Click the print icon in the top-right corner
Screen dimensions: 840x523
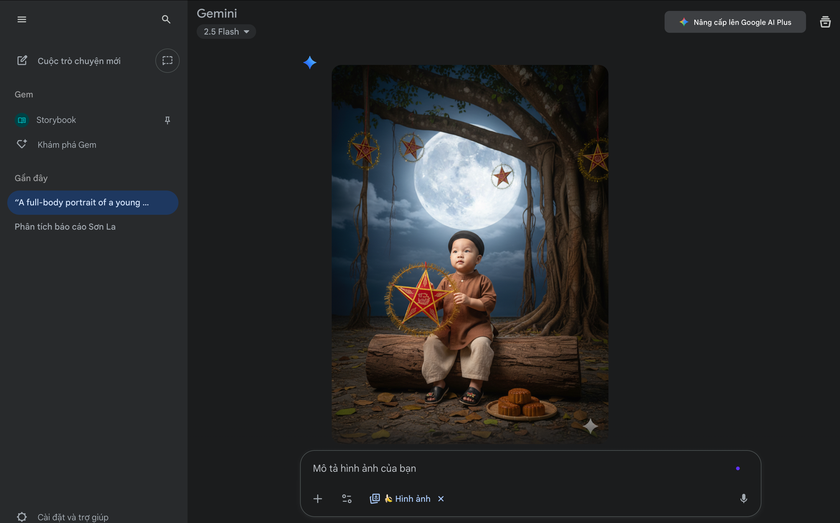825,22
